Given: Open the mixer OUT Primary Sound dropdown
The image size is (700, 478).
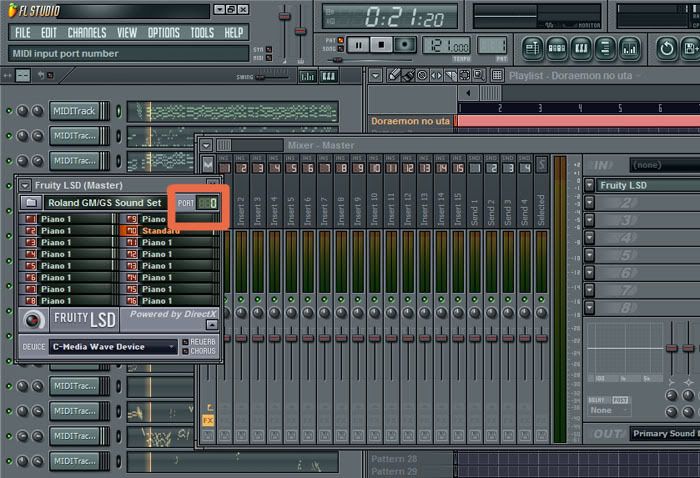Looking at the screenshot, I should pos(665,433).
